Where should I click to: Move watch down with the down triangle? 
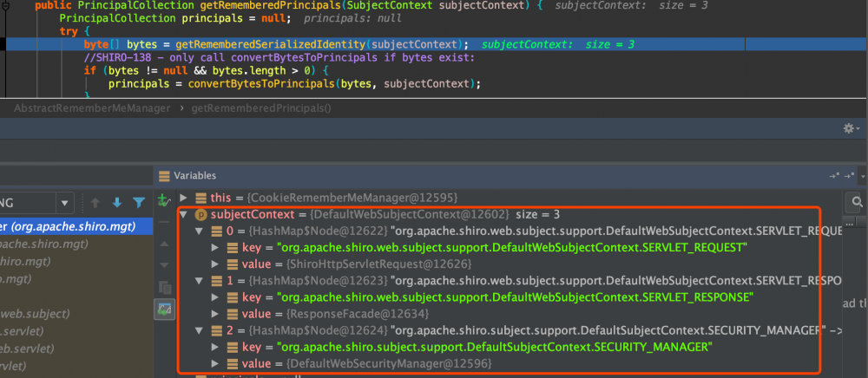(x=164, y=265)
